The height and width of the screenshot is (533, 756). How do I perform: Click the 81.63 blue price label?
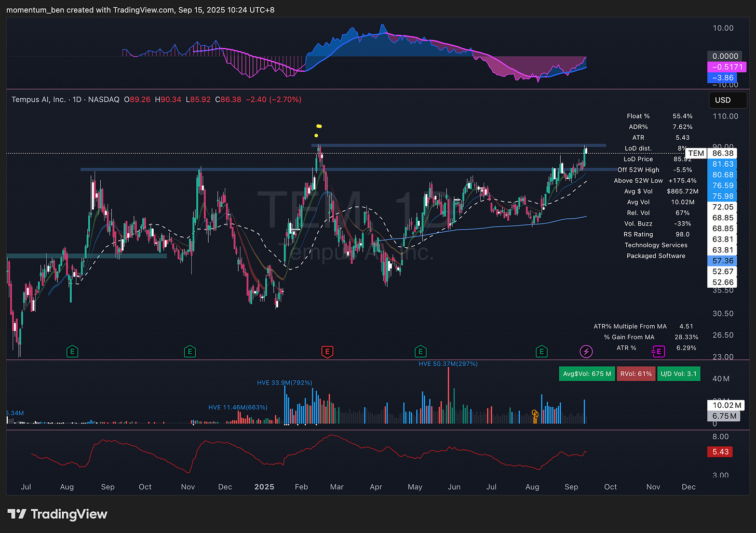[722, 164]
